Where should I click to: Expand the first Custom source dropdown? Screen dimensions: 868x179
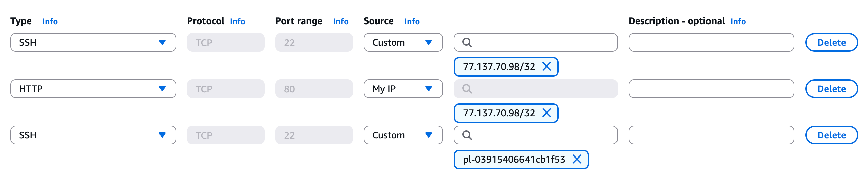pos(403,42)
